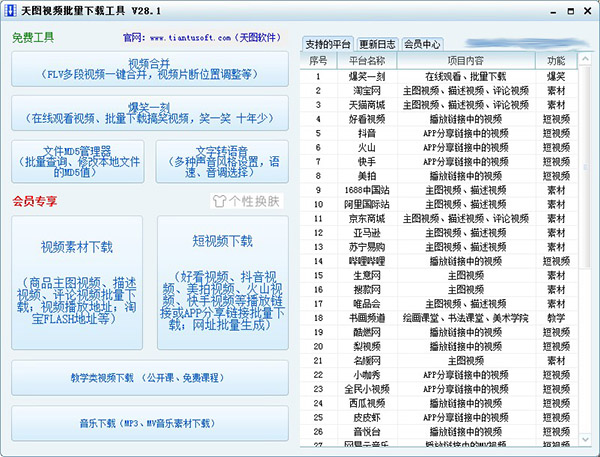Select row 名膜网 in platform list
Viewport: 600px width, 457px height.
(439, 361)
